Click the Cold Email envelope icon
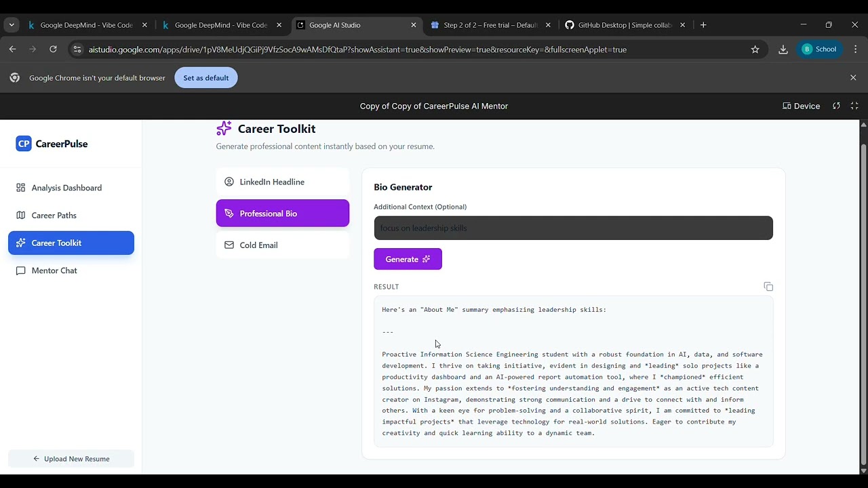 [x=229, y=245]
